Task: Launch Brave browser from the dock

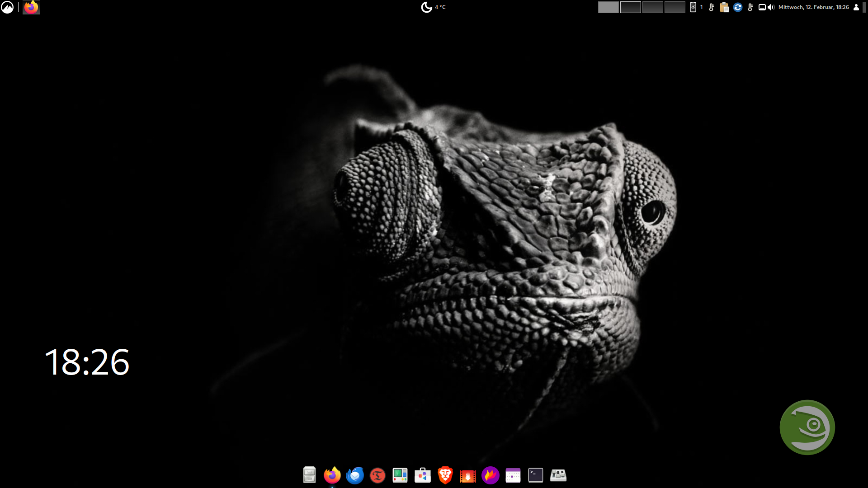Action: 445,475
